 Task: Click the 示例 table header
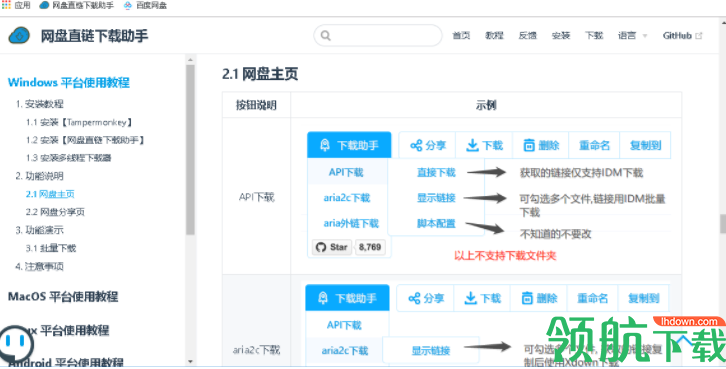coord(486,105)
